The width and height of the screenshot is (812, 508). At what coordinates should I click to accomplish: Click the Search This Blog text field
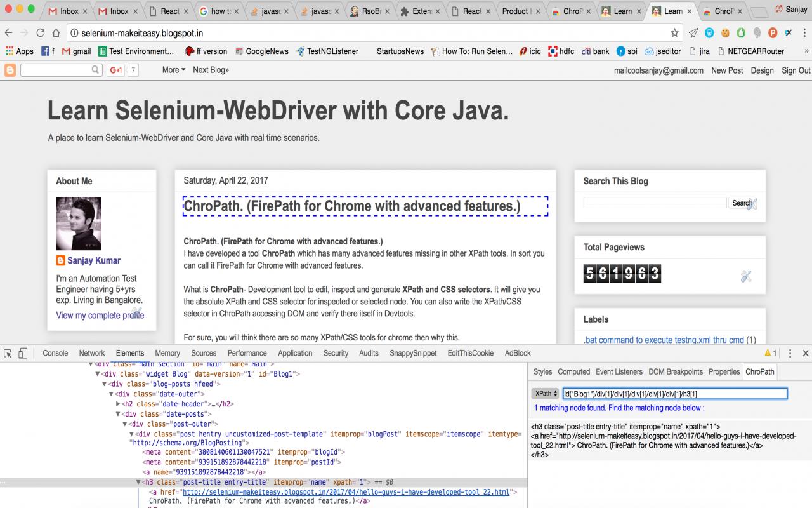pos(655,203)
